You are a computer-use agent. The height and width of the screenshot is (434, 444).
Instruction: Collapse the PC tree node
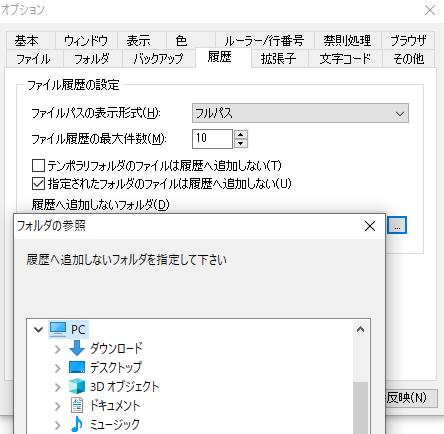39,330
